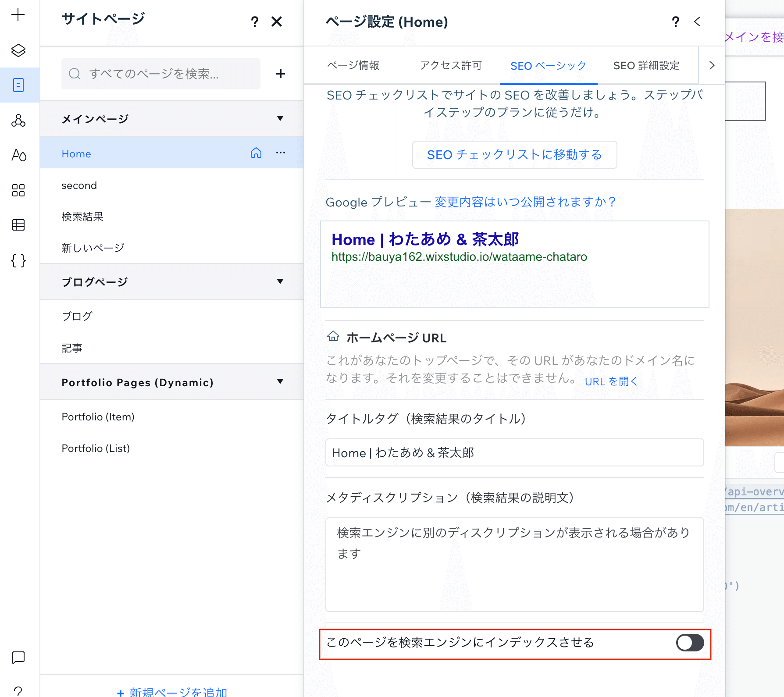784x697 pixels.
Task: Collapse the メインページ section
Action: [x=280, y=118]
